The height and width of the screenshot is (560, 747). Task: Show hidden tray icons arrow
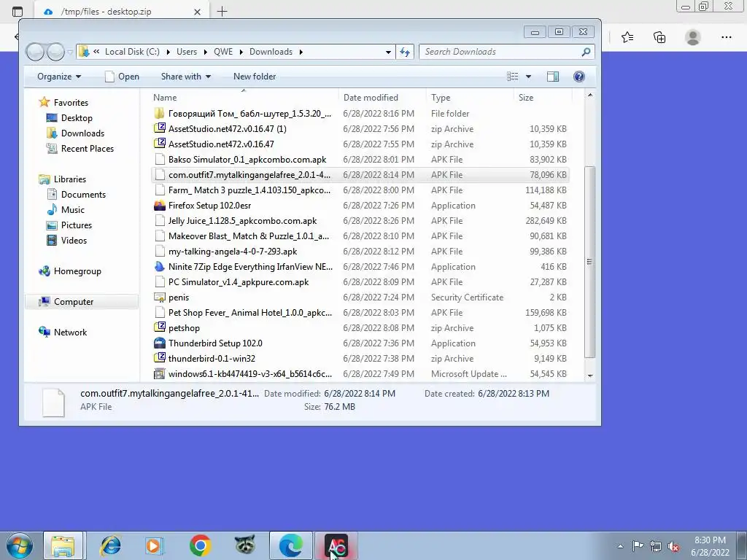click(620, 546)
